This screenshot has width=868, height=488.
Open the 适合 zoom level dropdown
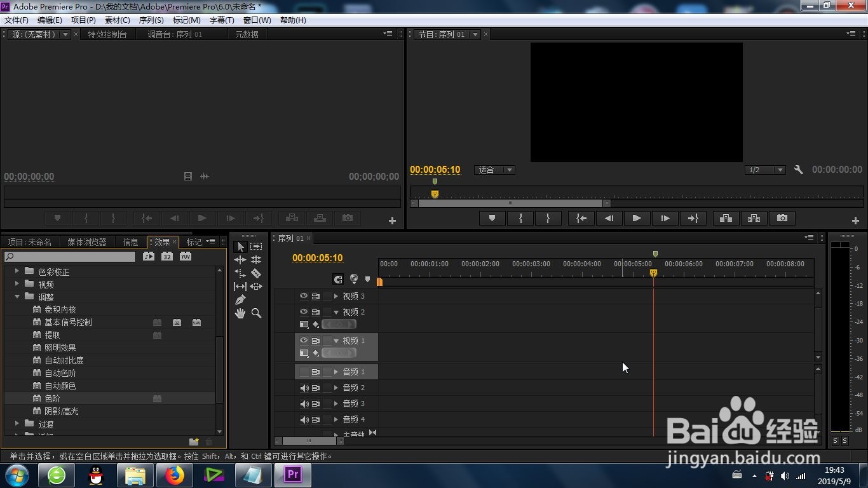click(x=494, y=170)
